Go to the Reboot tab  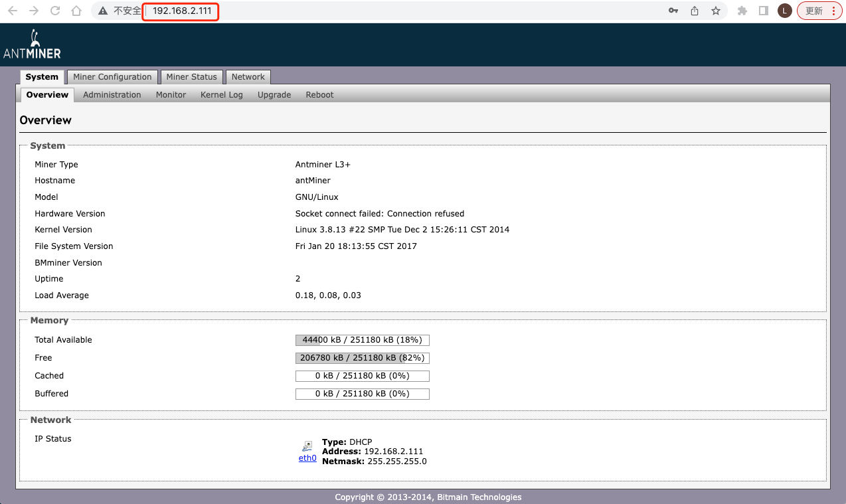(x=319, y=94)
